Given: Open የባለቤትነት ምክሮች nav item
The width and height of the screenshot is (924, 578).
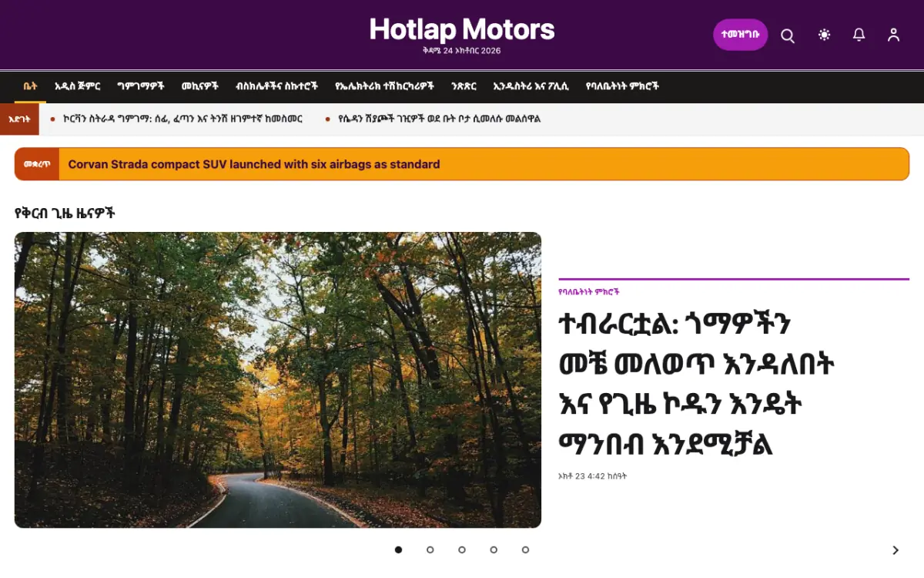Looking at the screenshot, I should coord(622,86).
